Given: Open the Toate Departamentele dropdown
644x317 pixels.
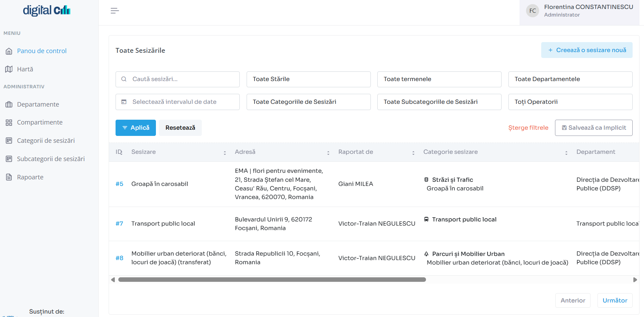Looking at the screenshot, I should pos(570,79).
